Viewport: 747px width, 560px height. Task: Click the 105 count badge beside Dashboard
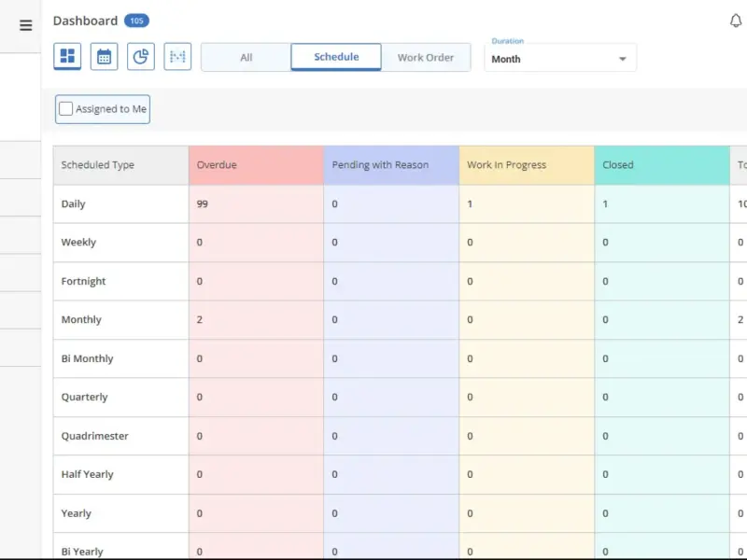click(x=136, y=21)
